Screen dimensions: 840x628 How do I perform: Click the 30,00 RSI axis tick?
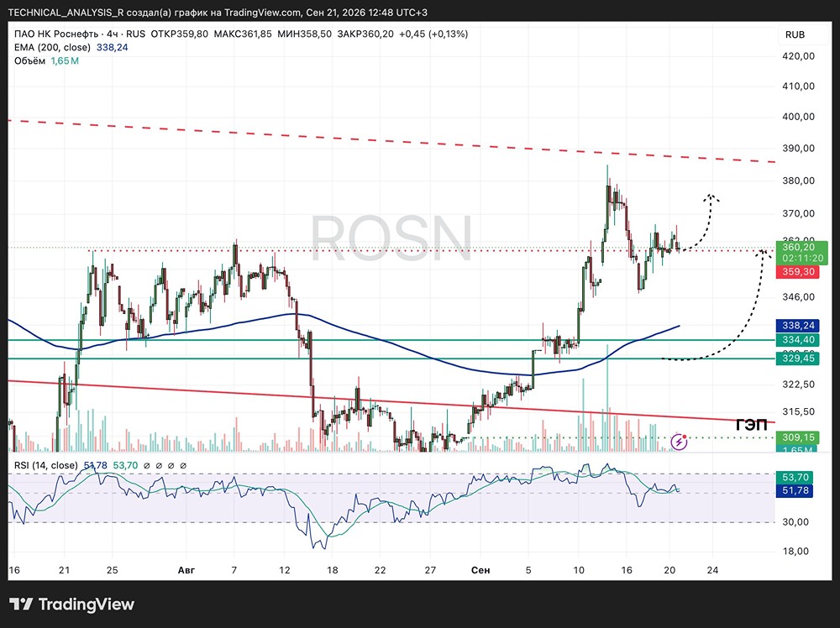point(795,522)
